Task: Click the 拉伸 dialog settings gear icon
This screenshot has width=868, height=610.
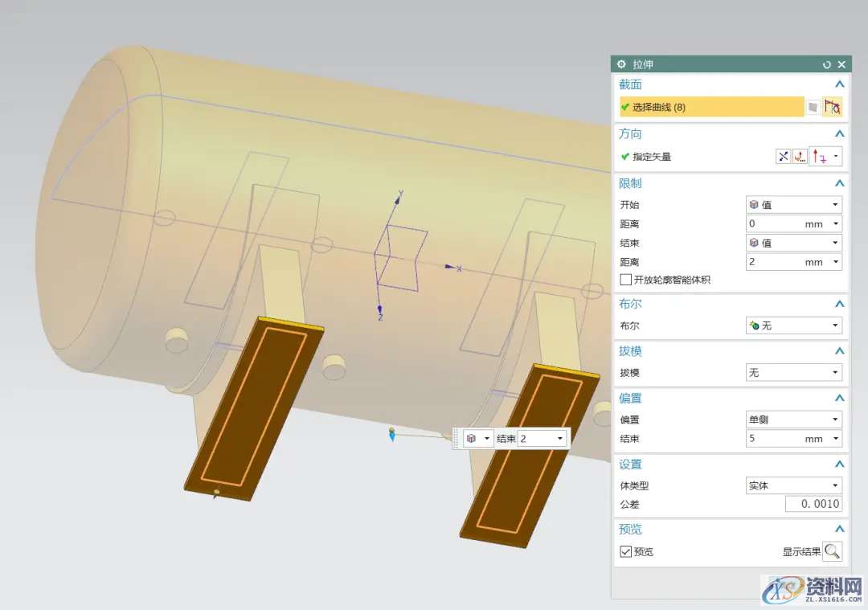Action: pyautogui.click(x=621, y=64)
